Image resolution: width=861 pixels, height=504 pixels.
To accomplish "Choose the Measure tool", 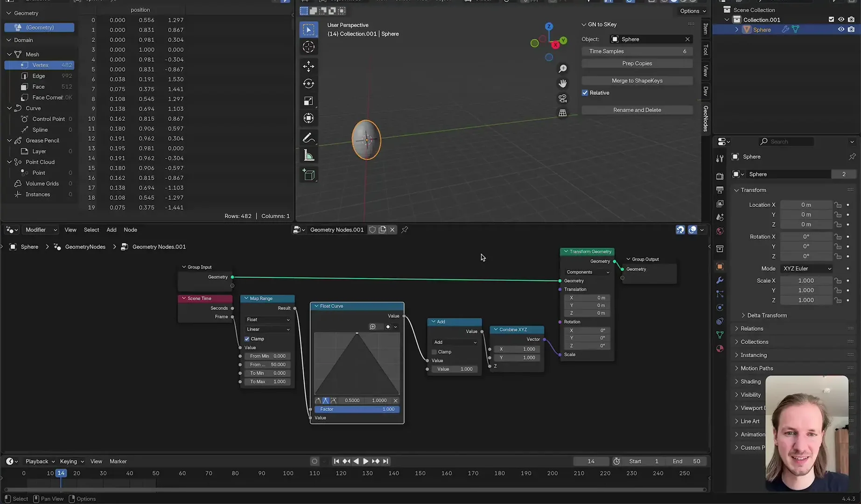I will 308,155.
